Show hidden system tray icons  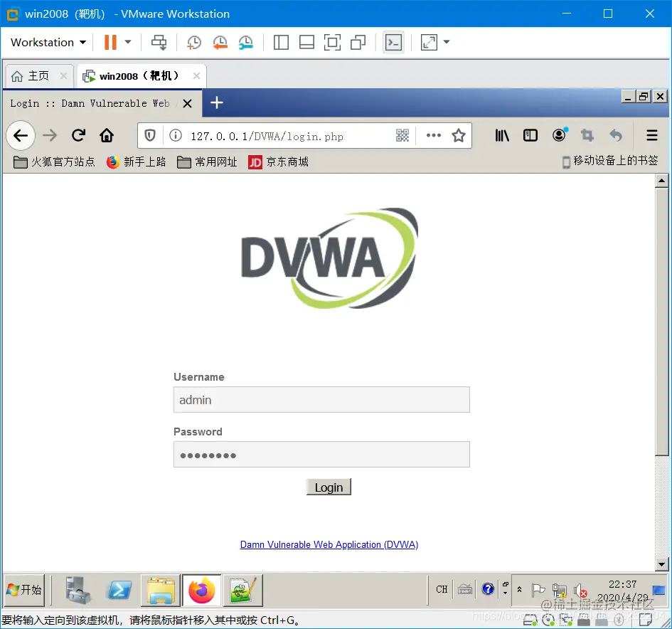[519, 590]
